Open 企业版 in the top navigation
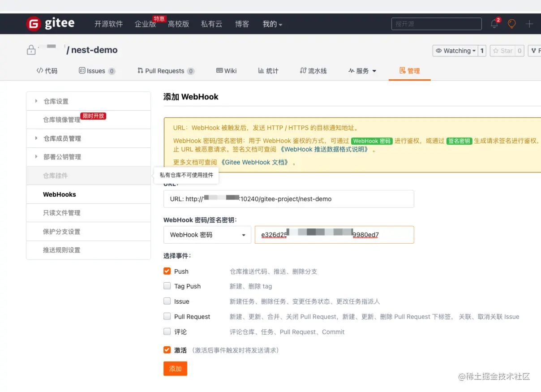 coord(146,24)
